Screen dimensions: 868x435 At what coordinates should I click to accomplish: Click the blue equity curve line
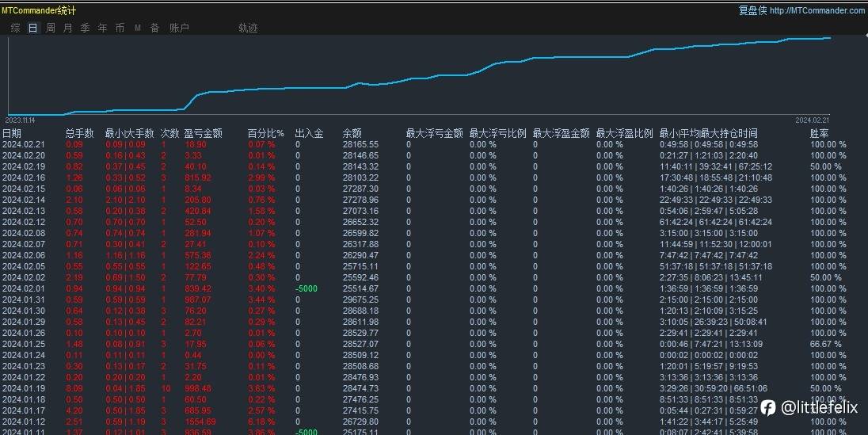(421, 78)
